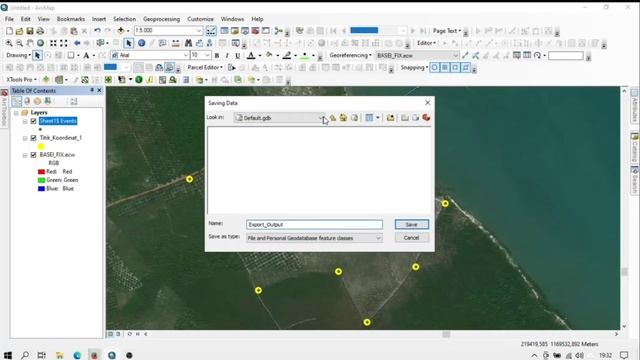Toggle Vertex Snapping button
The width and height of the screenshot is (640, 360).
(455, 68)
